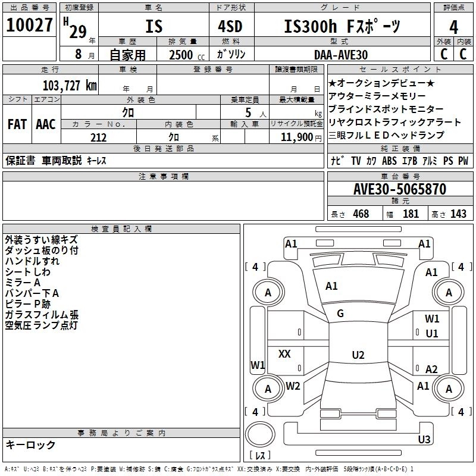This screenshot has width=476, height=476.
Task: Select the A2 scratch marker on the car diagram
Action: pyautogui.click(x=431, y=369)
